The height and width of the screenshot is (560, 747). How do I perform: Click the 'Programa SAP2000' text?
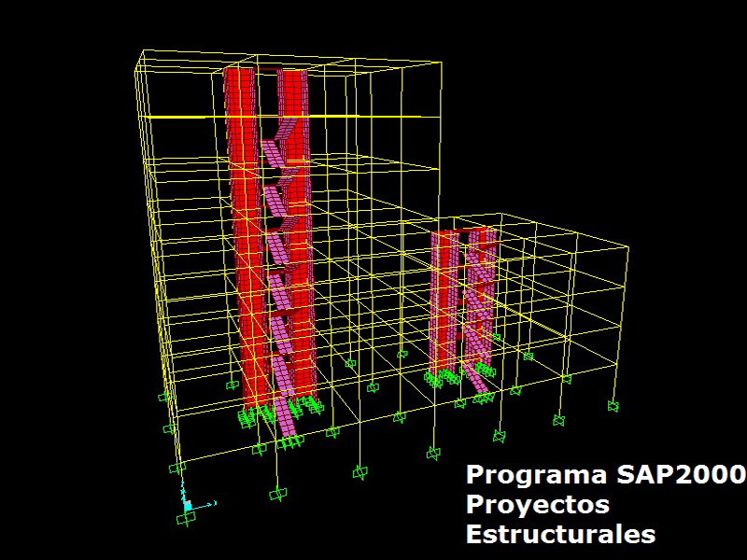[x=605, y=474]
